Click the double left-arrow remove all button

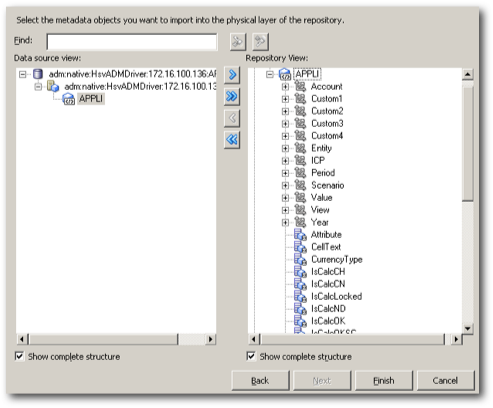[232, 140]
